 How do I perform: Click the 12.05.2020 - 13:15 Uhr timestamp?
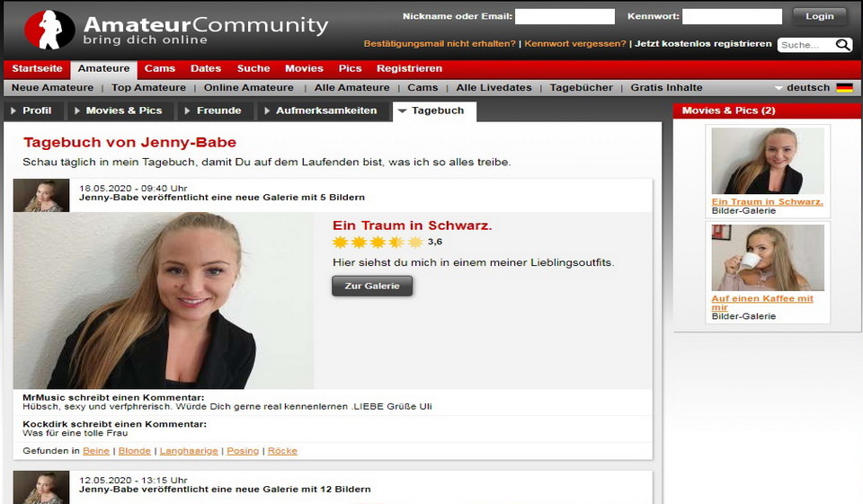tap(133, 481)
